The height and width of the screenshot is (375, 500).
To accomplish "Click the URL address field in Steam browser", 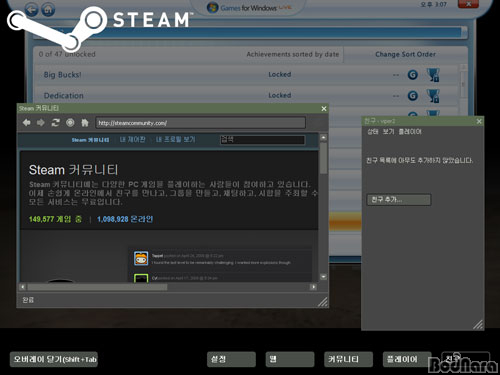I will (201, 123).
